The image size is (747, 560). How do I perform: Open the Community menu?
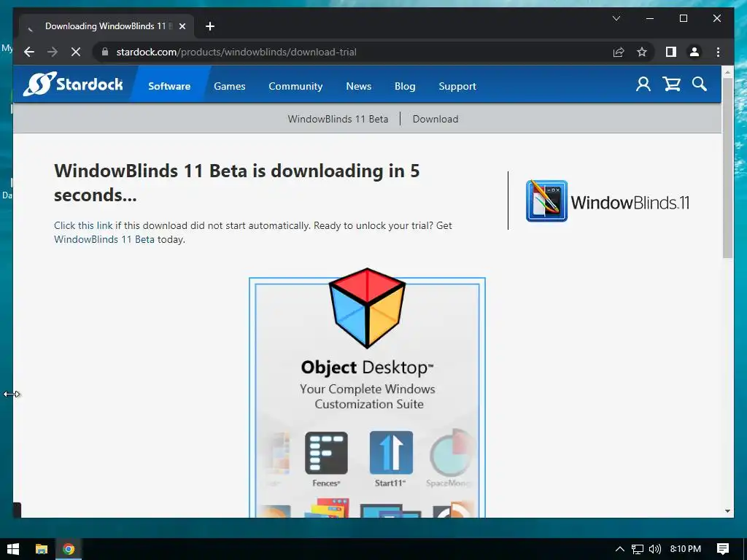click(295, 86)
